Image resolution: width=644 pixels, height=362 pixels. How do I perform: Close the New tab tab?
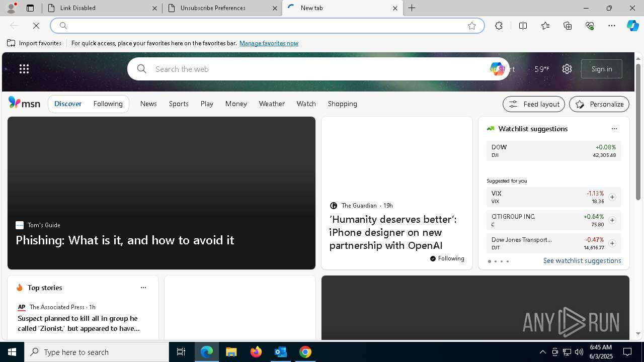[395, 8]
